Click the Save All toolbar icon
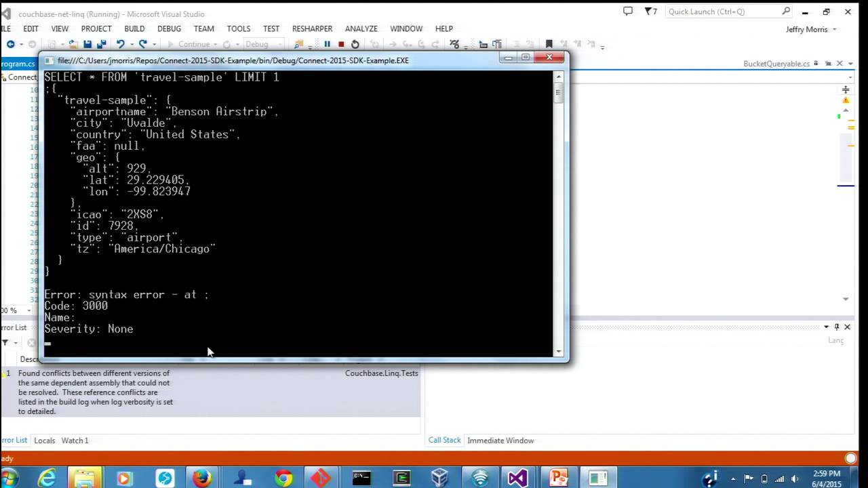The width and height of the screenshot is (868, 488). 102,44
